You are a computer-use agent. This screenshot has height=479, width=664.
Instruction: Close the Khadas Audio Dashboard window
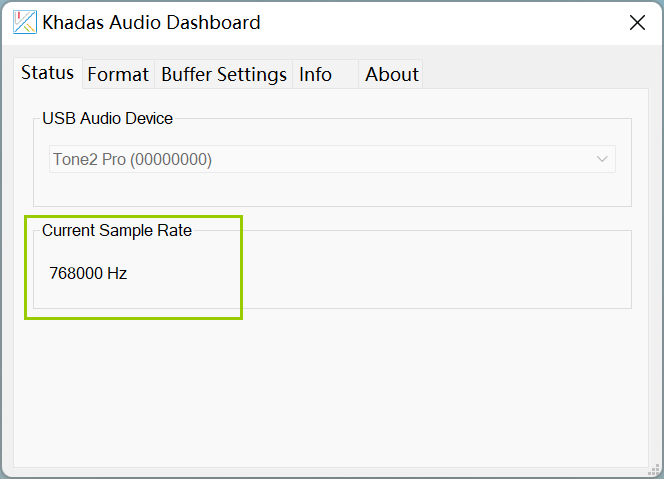(x=637, y=22)
